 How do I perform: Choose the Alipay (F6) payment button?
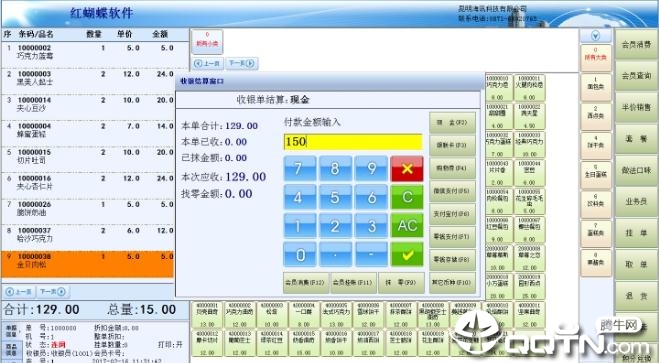[x=452, y=214]
